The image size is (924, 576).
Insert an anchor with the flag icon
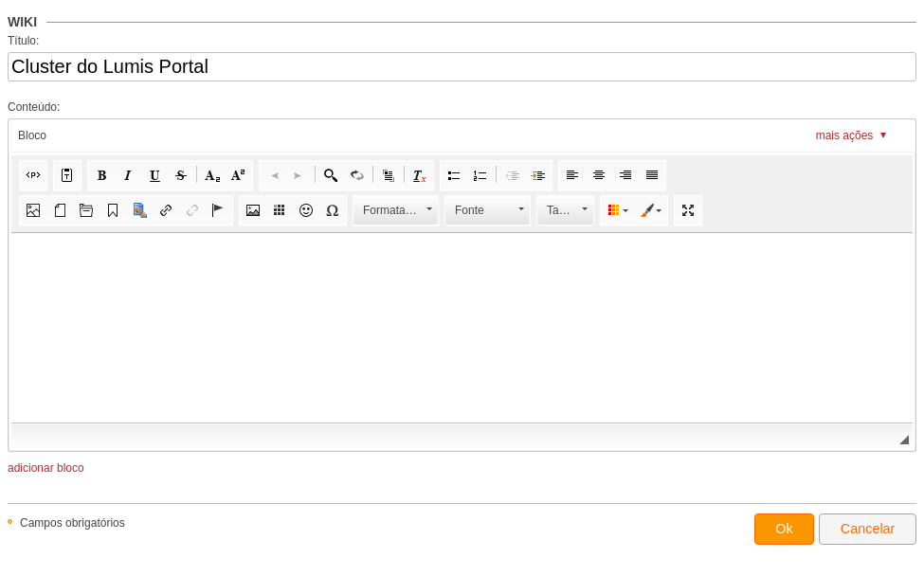(x=217, y=210)
